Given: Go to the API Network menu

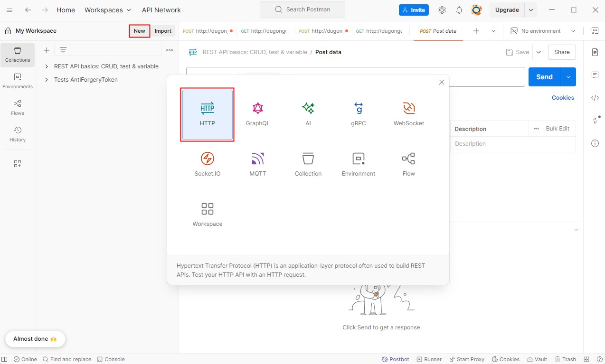Looking at the screenshot, I should pyautogui.click(x=161, y=10).
